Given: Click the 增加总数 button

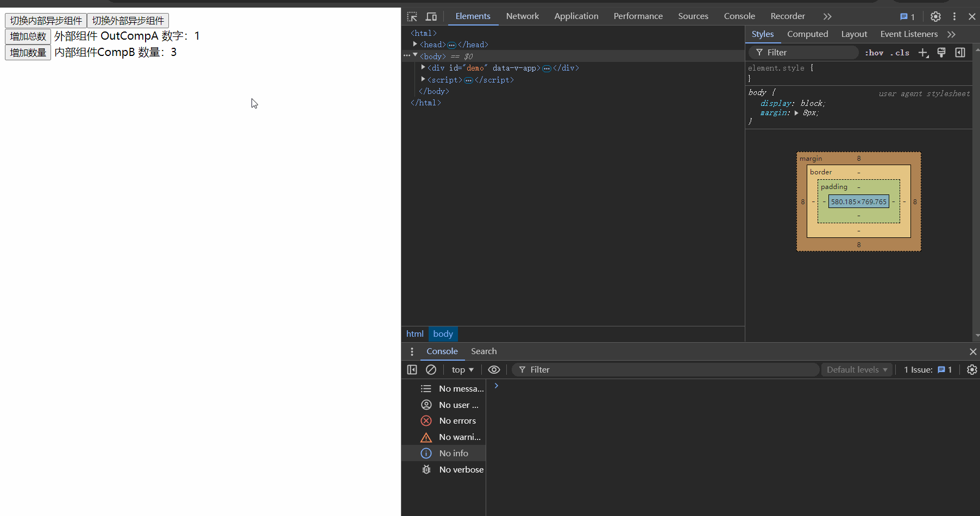Looking at the screenshot, I should 28,36.
